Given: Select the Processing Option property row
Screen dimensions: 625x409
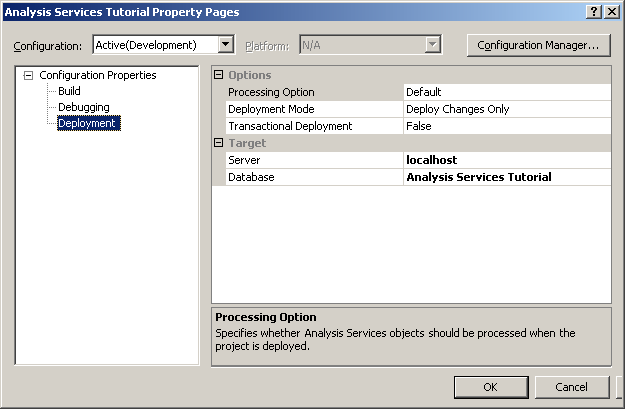Looking at the screenshot, I should tap(270, 92).
